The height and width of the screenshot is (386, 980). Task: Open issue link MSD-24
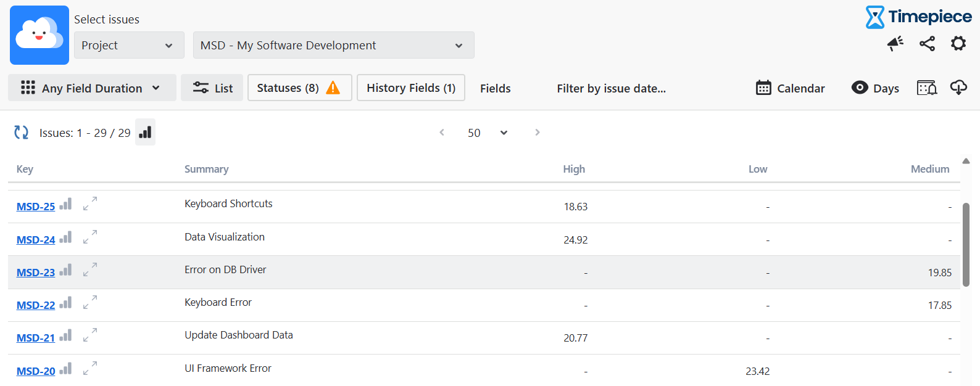coord(36,240)
